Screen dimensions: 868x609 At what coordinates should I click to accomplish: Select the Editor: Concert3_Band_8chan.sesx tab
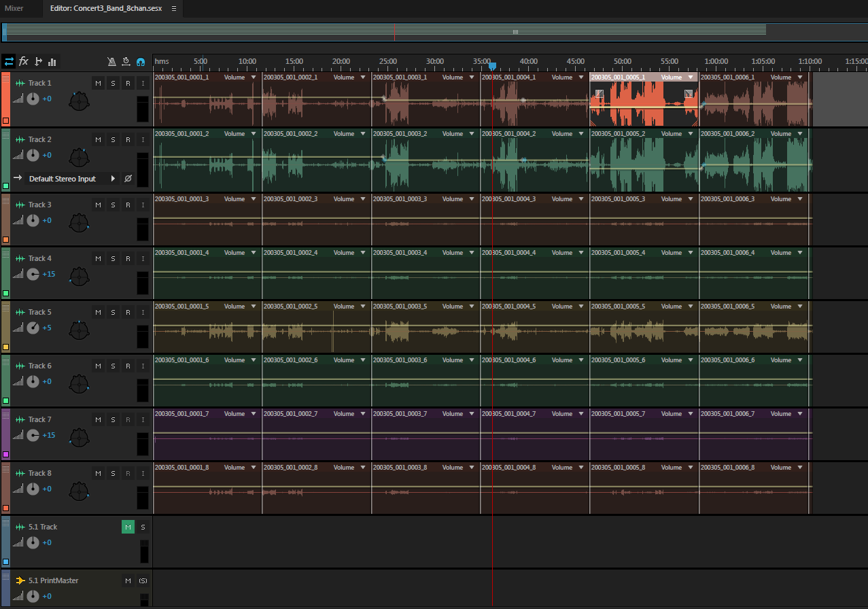pyautogui.click(x=106, y=9)
